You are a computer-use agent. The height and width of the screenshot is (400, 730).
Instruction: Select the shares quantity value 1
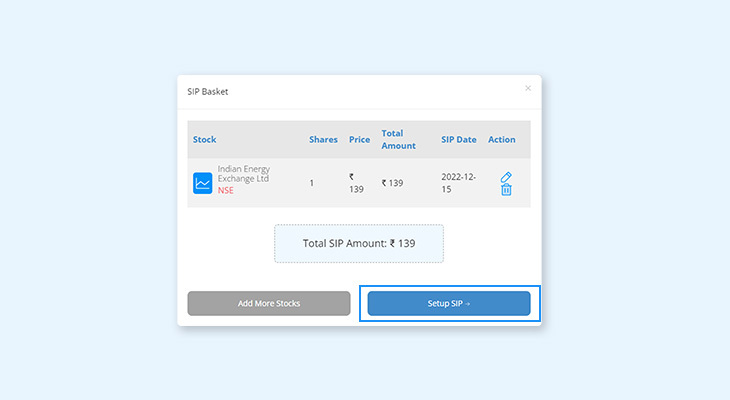click(312, 183)
